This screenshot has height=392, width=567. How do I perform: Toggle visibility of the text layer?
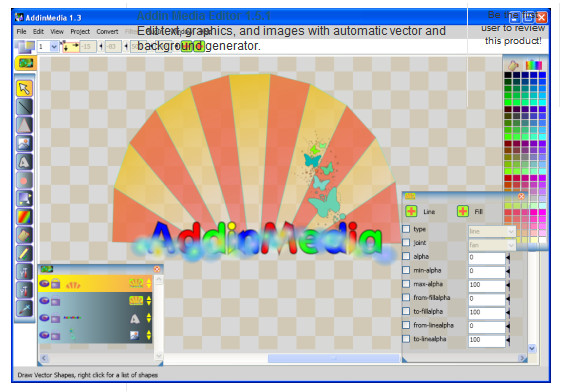point(44,318)
